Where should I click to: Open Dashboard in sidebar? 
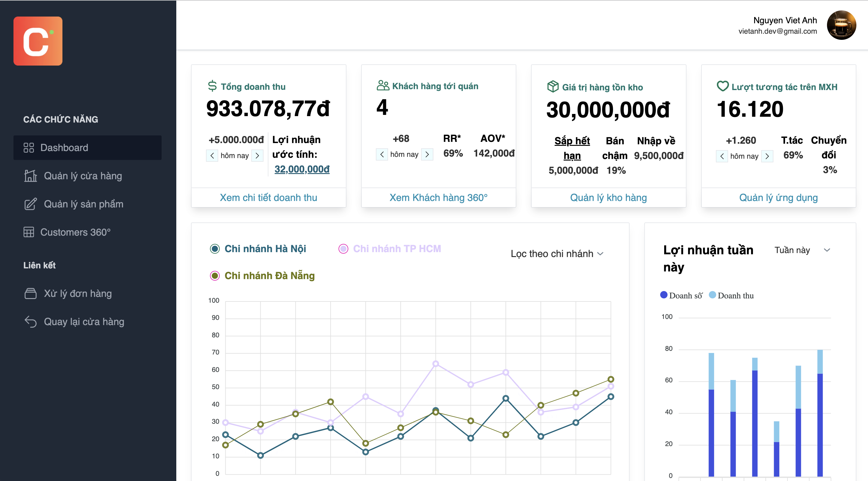tap(88, 148)
